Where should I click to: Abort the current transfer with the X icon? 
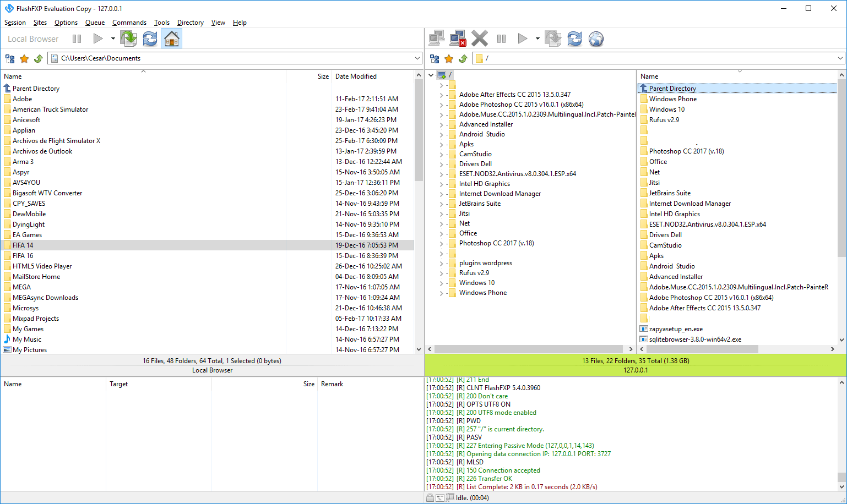479,38
